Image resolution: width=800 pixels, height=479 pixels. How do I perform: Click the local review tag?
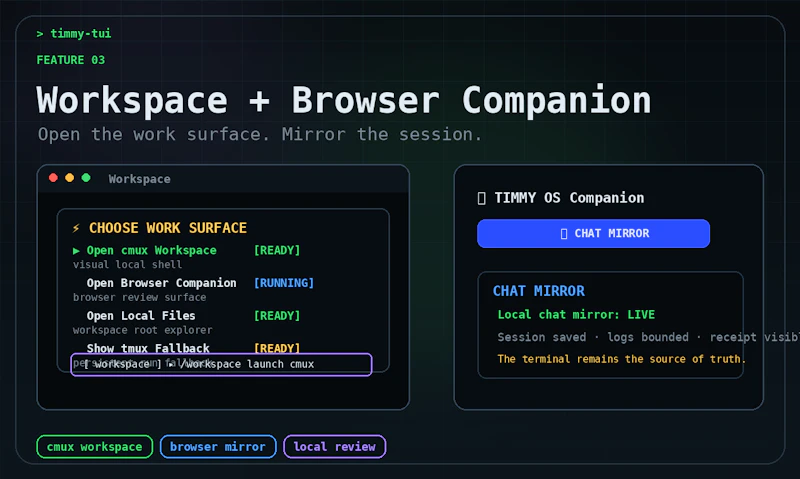335,447
